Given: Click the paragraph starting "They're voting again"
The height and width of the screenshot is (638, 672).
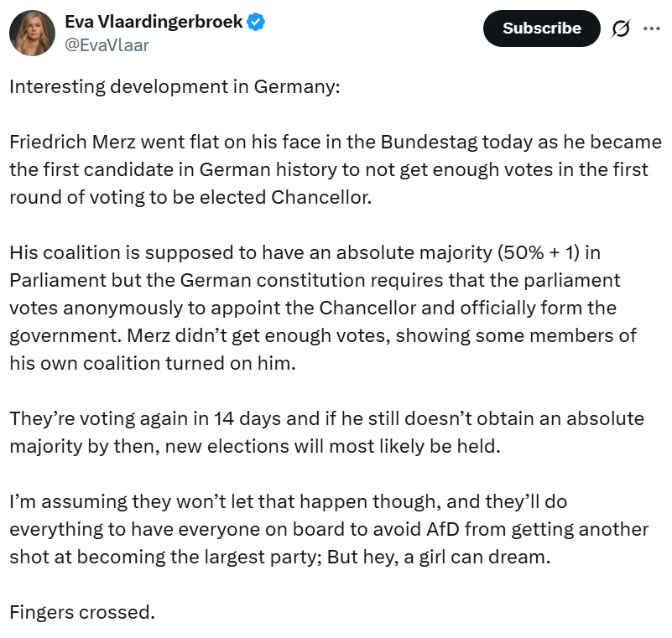Looking at the screenshot, I should point(327,431).
